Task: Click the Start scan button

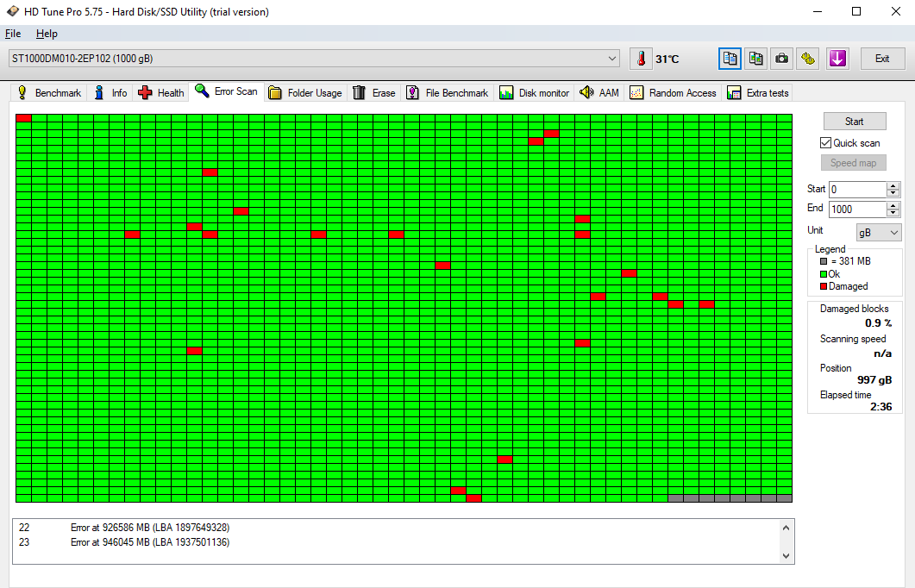Action: point(855,122)
